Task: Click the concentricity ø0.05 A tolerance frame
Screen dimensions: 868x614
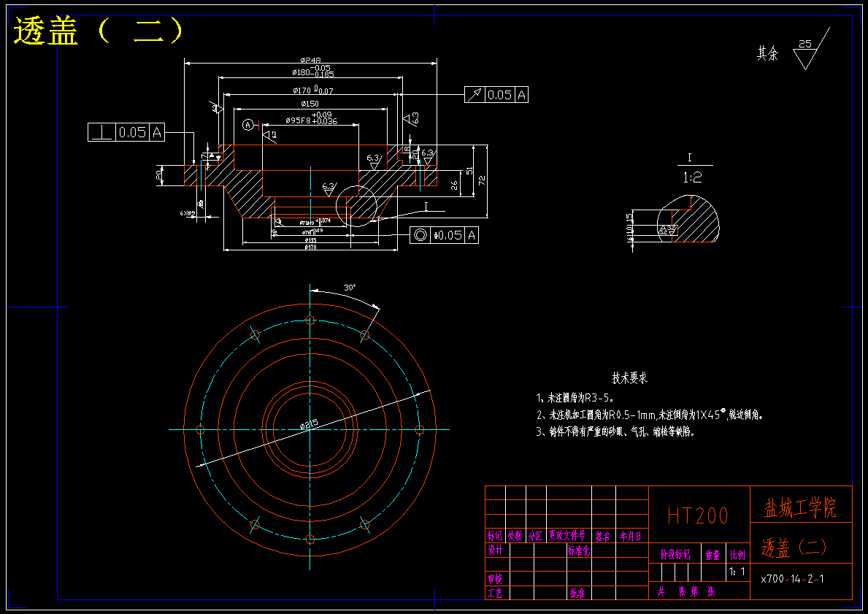Action: 444,235
